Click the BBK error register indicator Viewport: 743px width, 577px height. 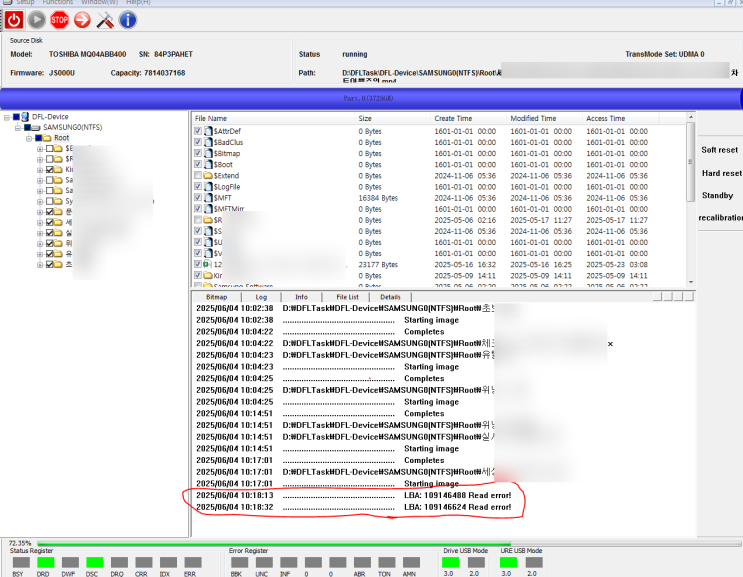pos(239,562)
